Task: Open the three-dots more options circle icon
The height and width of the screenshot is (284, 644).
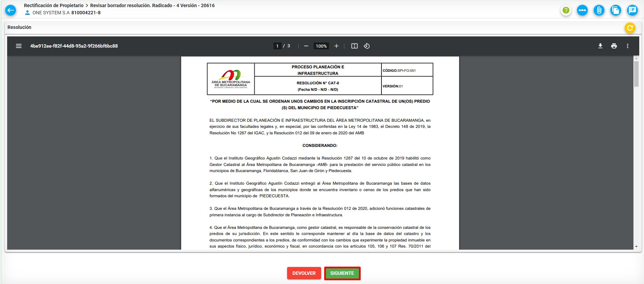Action: click(582, 10)
